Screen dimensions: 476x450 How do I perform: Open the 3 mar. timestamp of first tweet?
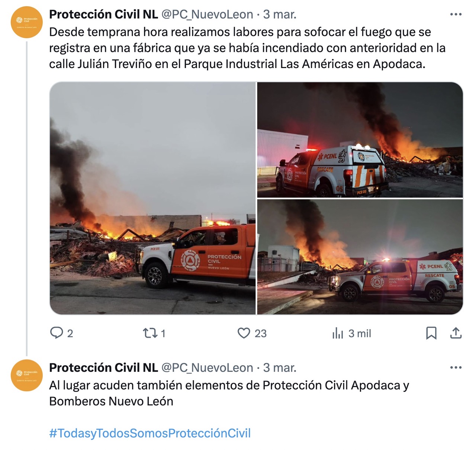point(280,15)
